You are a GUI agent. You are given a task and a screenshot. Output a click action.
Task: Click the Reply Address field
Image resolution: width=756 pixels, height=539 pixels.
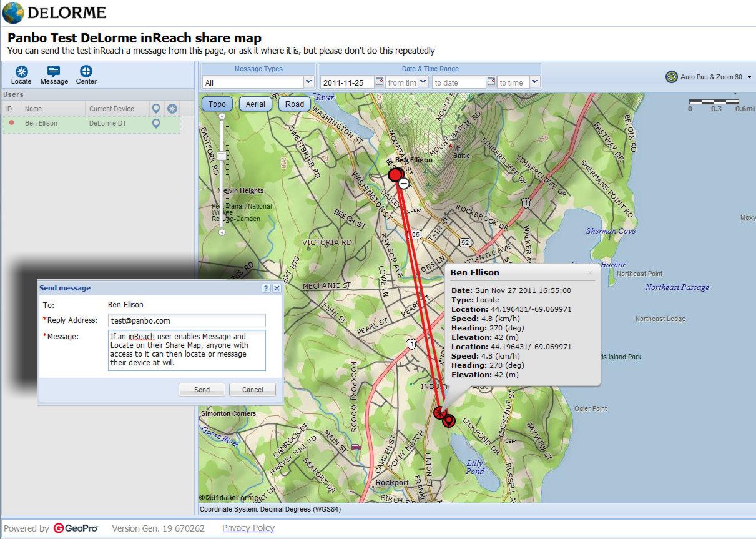(x=187, y=320)
